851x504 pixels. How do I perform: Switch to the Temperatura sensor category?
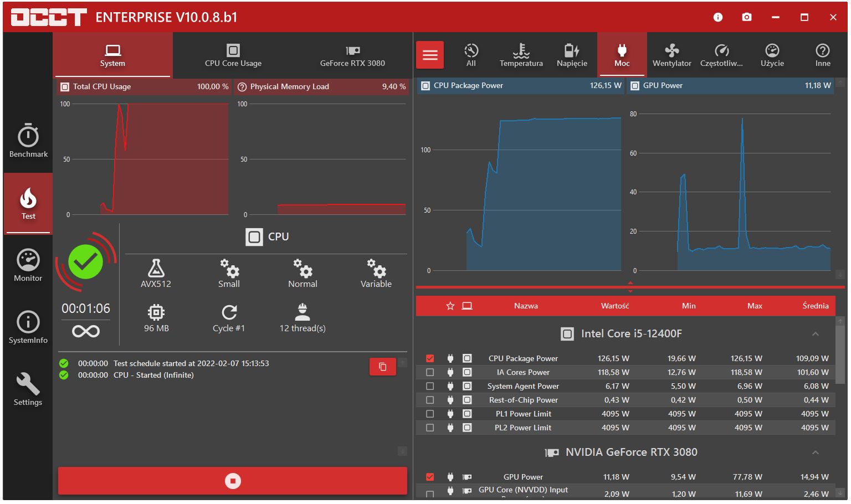(x=521, y=55)
